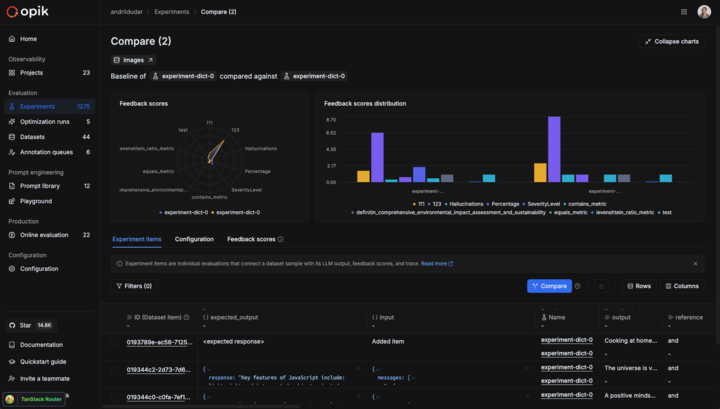Image resolution: width=720 pixels, height=409 pixels.
Task: Expand the Filters (0) menu
Action: coord(134,286)
